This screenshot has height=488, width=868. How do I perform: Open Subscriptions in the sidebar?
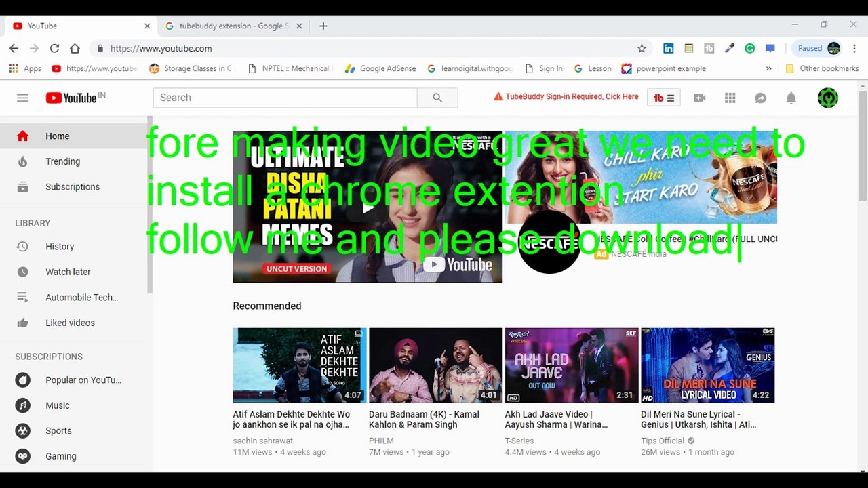tap(73, 187)
